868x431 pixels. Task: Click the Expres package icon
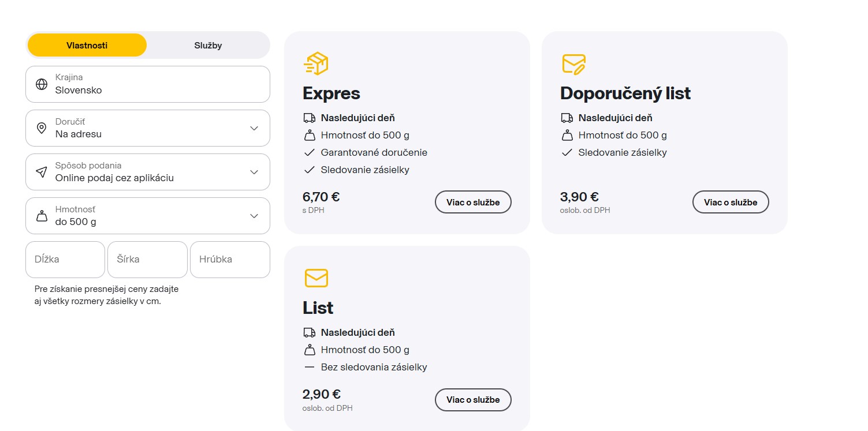click(x=316, y=63)
